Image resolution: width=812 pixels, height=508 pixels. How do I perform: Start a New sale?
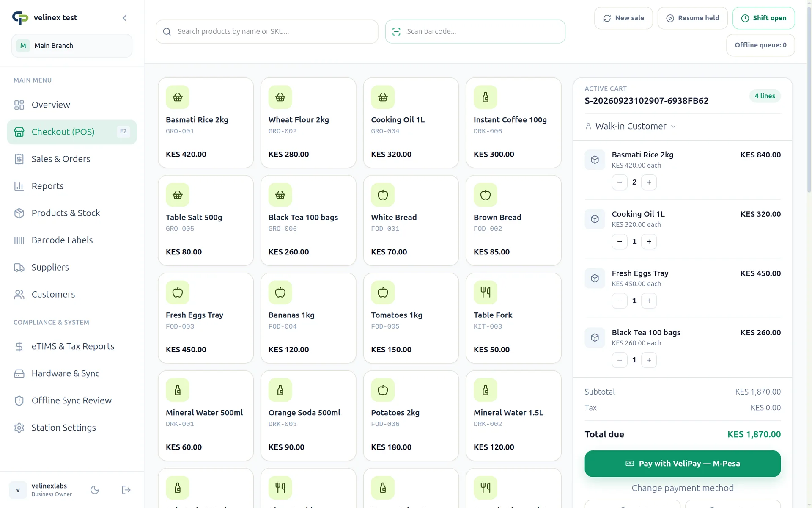[x=623, y=18]
